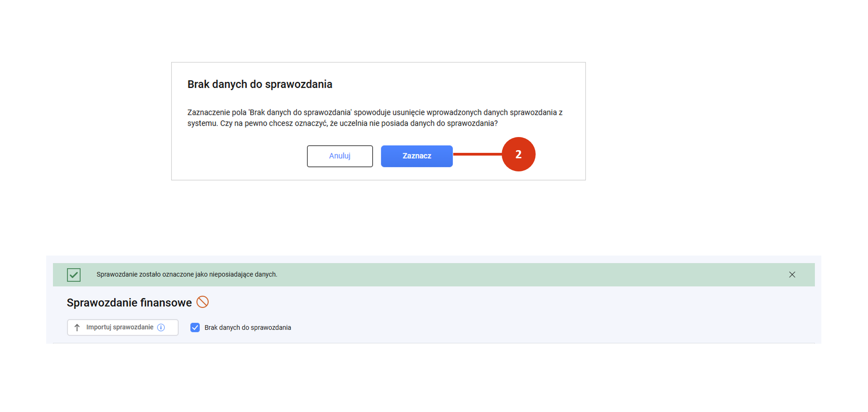This screenshot has height=412, width=868.
Task: Click the message 'Sprawozdanie zostało oznaczone jako nieposiadające danych.'
Action: [187, 275]
